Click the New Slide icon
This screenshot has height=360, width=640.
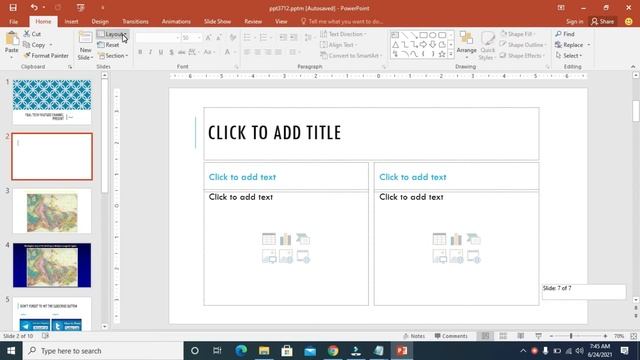pos(85,38)
